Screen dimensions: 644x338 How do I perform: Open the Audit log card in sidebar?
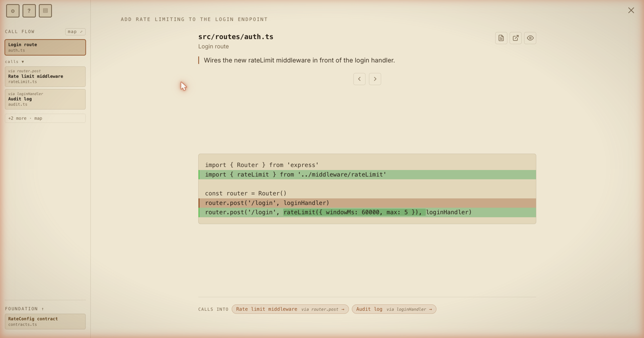[x=45, y=99]
